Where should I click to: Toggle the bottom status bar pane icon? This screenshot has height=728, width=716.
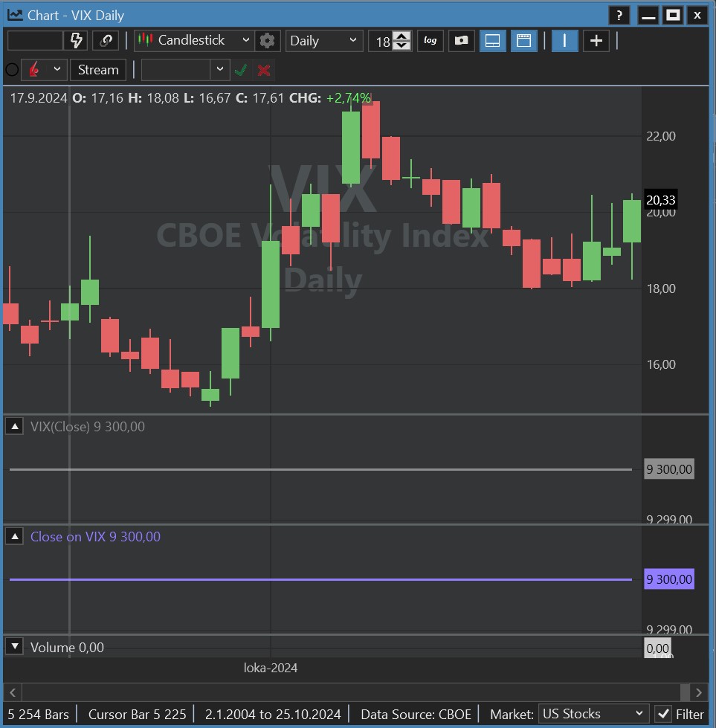[x=492, y=41]
